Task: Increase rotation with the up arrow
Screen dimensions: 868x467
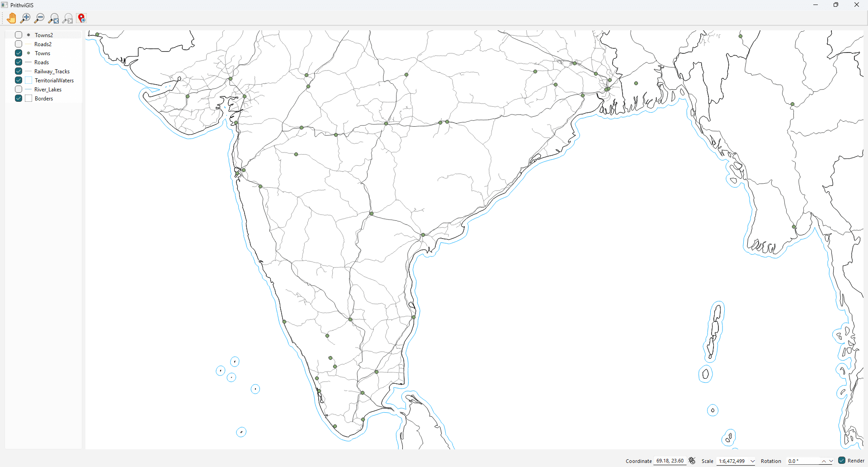Action: click(824, 461)
